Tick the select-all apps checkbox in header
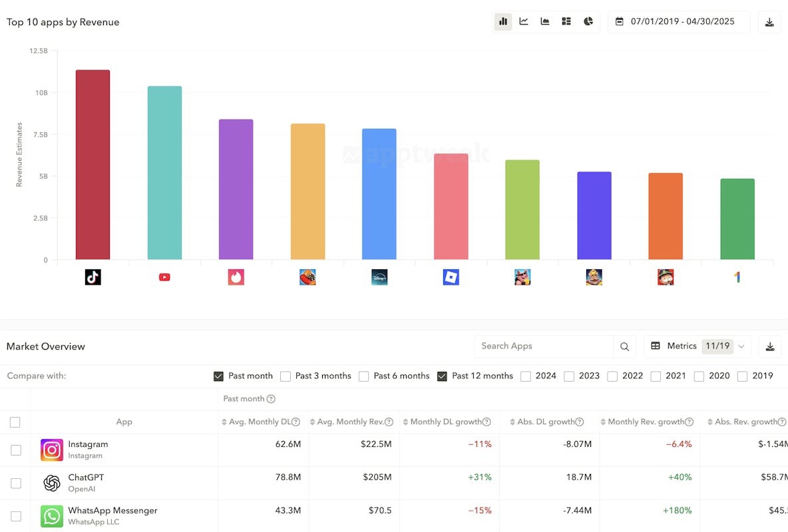 click(x=15, y=422)
